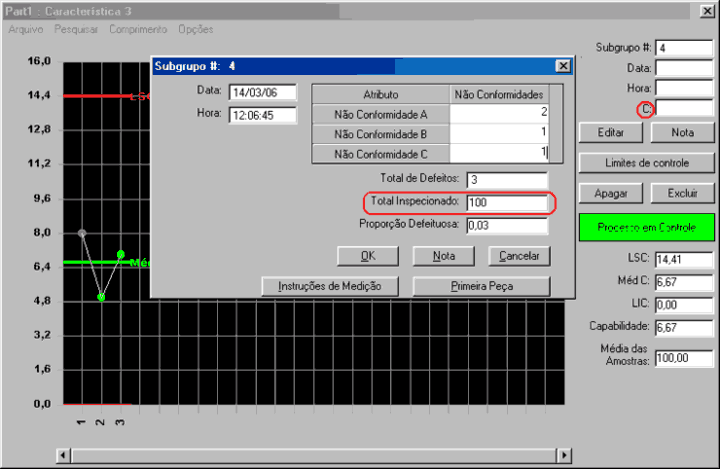Open the Pesquisar menu
720x469 pixels.
(x=76, y=29)
